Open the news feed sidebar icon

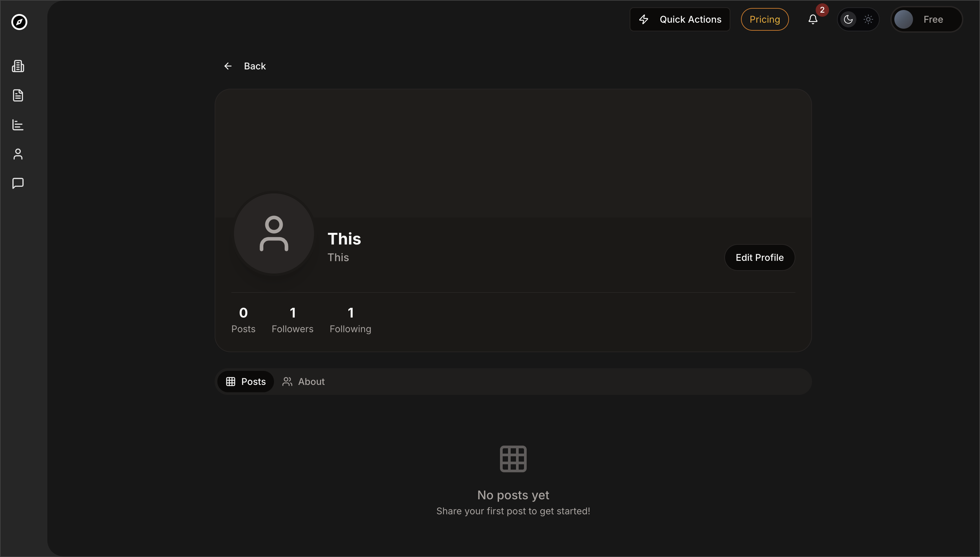18,66
